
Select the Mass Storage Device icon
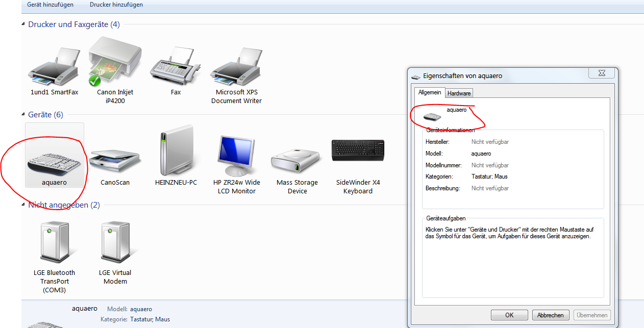pos(295,162)
